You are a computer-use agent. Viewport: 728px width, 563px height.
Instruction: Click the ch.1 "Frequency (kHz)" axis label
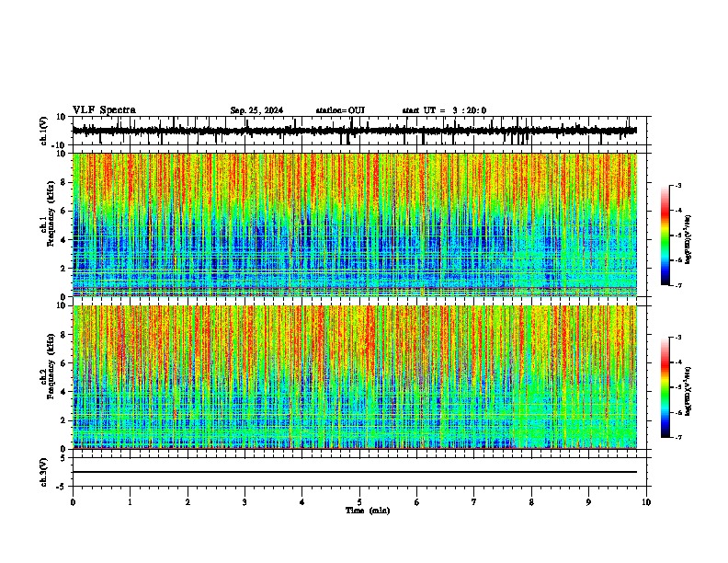click(x=51, y=214)
